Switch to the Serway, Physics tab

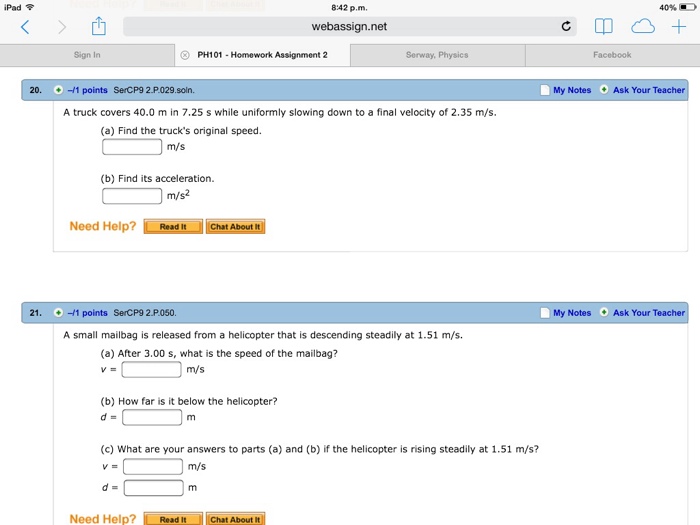coord(437,55)
